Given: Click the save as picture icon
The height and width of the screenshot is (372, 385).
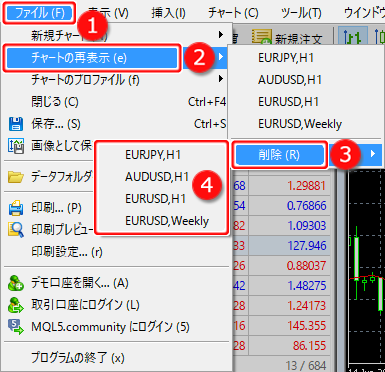Looking at the screenshot, I should (x=16, y=146).
